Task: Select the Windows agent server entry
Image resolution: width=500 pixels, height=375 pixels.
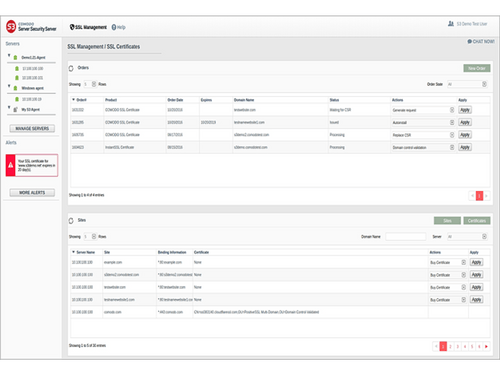Action: 33,88
